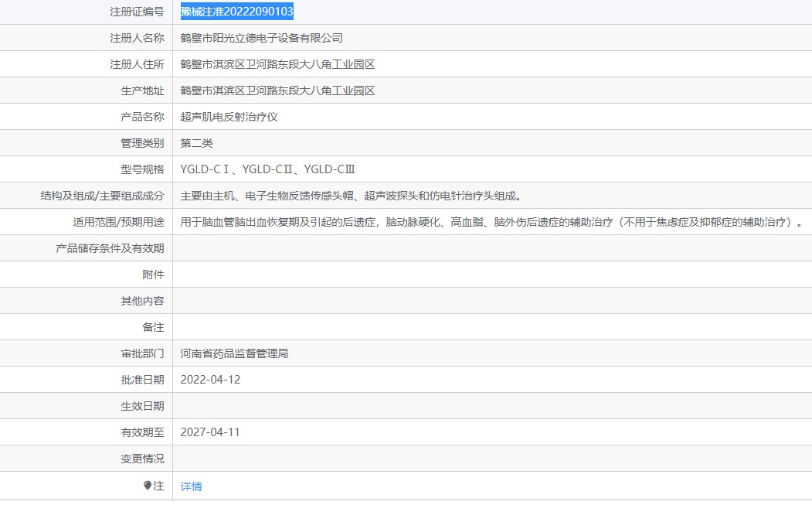Click the 适用范围/预期用途 label
812x505 pixels.
pos(118,223)
